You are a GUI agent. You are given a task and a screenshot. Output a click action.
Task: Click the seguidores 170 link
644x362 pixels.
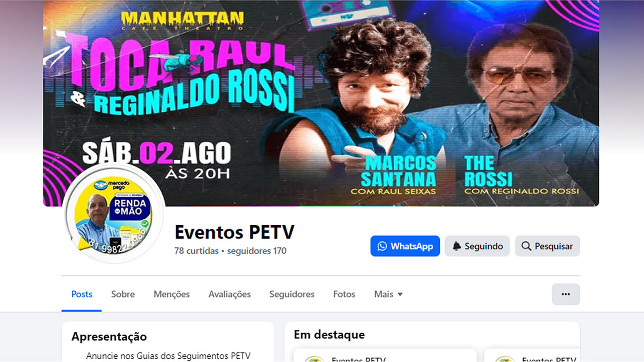[257, 251]
